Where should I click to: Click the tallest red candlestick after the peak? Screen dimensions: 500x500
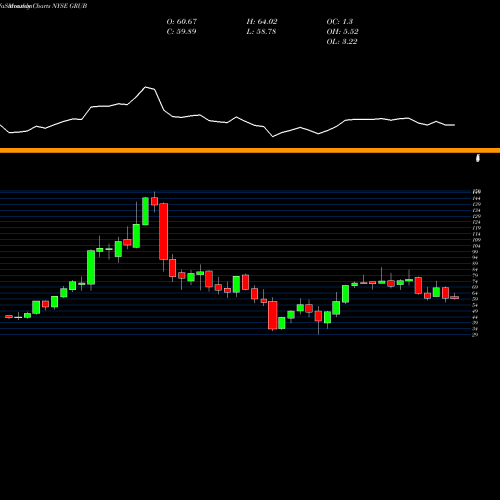click(x=163, y=231)
